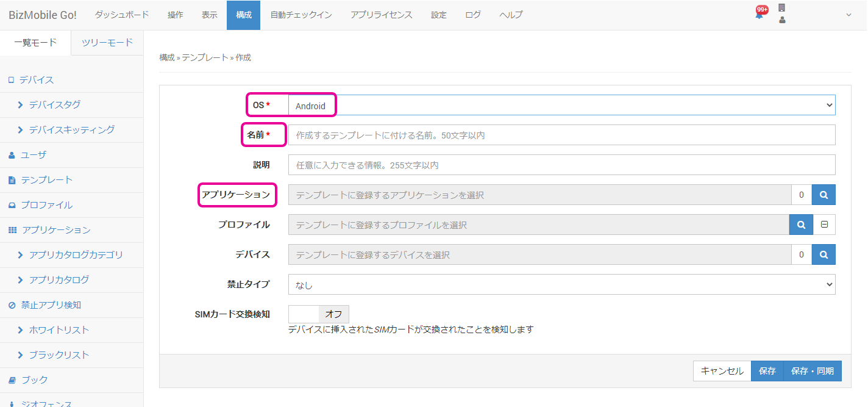Click the search icon in プロファイル row
The height and width of the screenshot is (407, 868).
pyautogui.click(x=801, y=225)
